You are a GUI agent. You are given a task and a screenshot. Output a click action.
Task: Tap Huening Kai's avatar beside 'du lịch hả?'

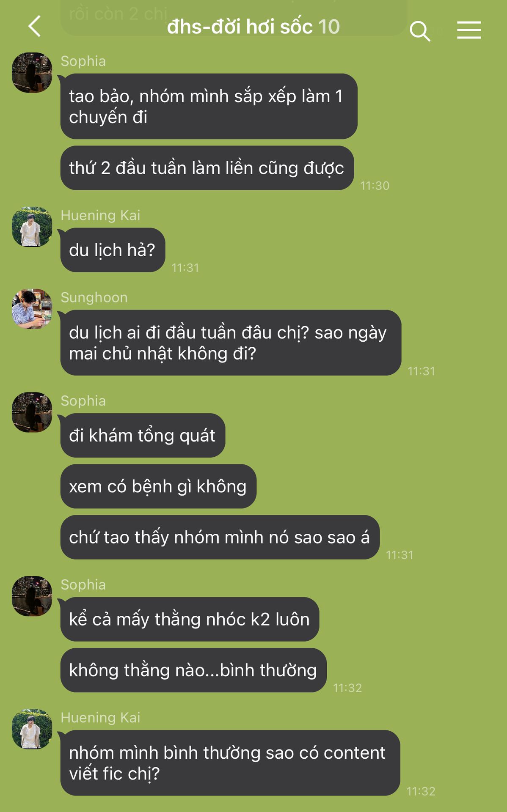pyautogui.click(x=32, y=227)
